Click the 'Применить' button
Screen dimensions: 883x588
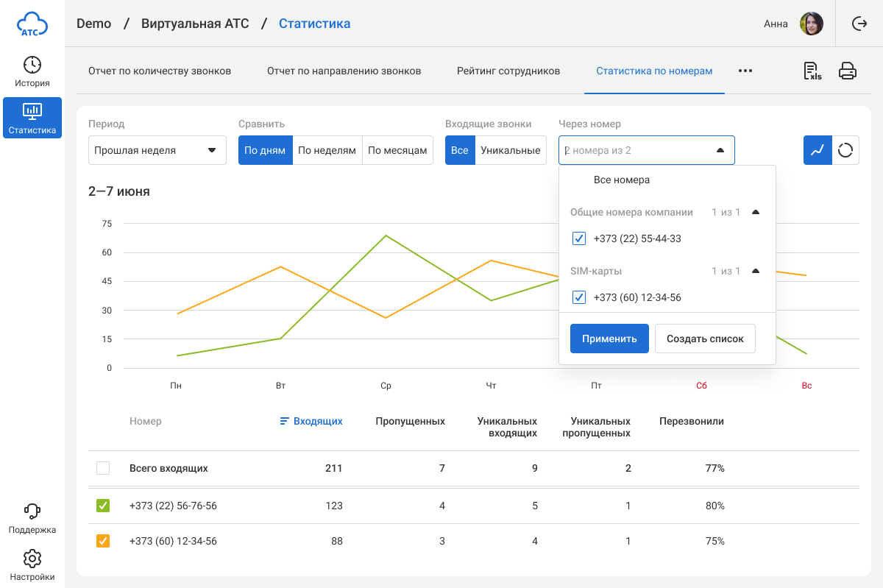pos(609,339)
